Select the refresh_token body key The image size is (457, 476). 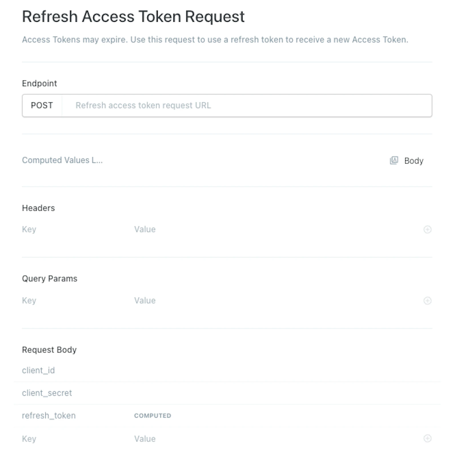point(49,415)
